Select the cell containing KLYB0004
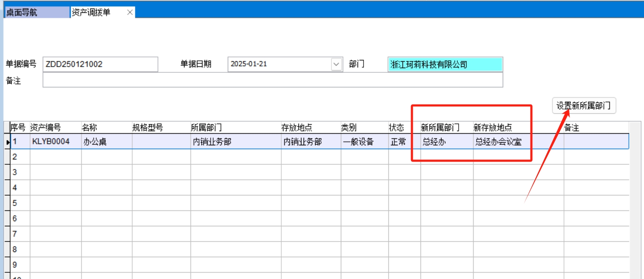 55,142
